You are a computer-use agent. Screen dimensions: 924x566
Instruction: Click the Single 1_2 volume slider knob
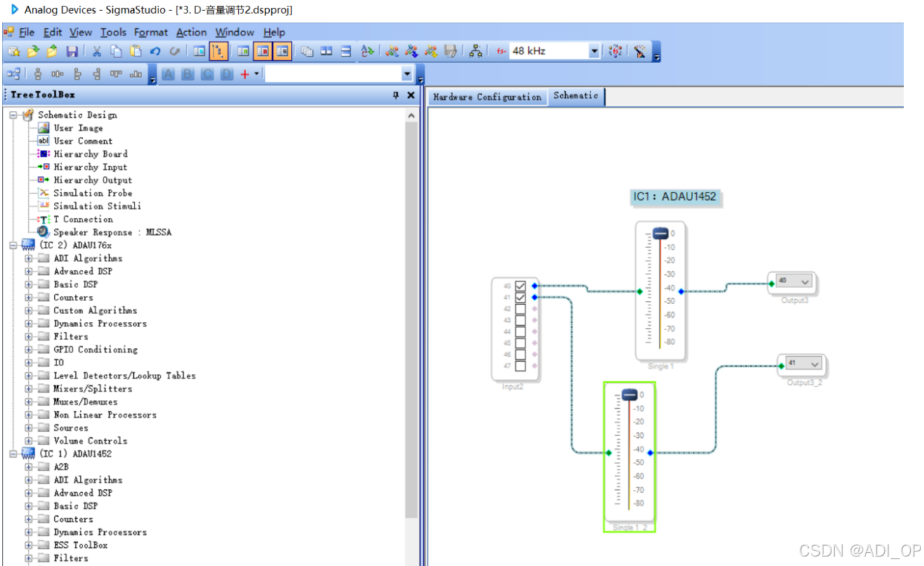point(629,394)
